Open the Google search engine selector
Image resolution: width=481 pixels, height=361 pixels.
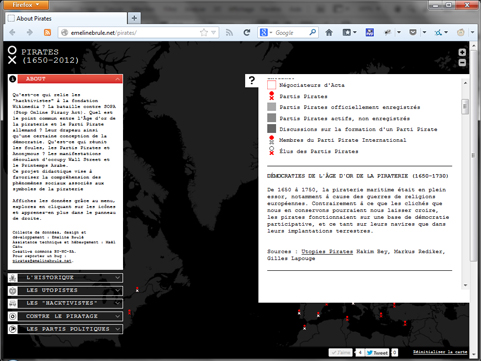tap(266, 32)
